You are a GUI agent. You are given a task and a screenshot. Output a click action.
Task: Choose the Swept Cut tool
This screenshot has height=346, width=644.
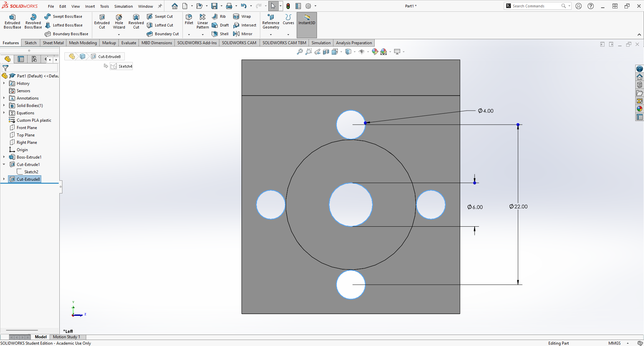pyautogui.click(x=160, y=16)
